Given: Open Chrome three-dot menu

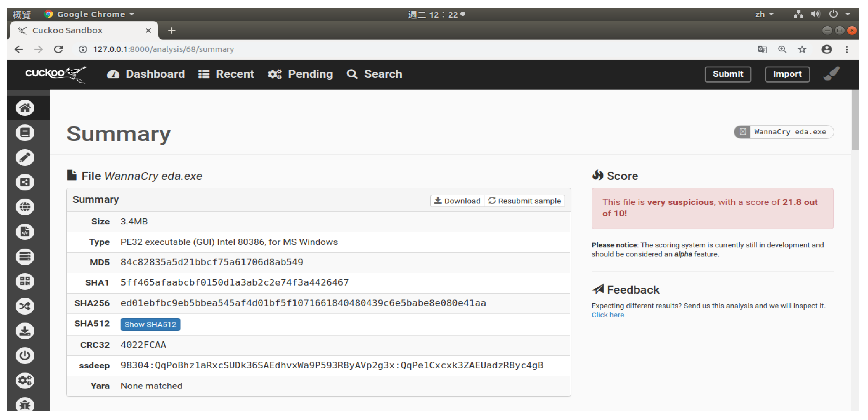Looking at the screenshot, I should coord(846,50).
